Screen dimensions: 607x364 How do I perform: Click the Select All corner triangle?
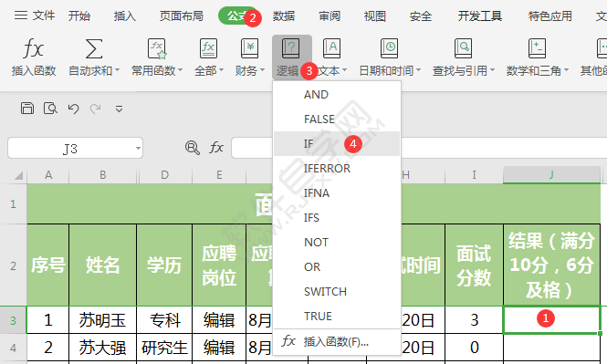pos(18,176)
